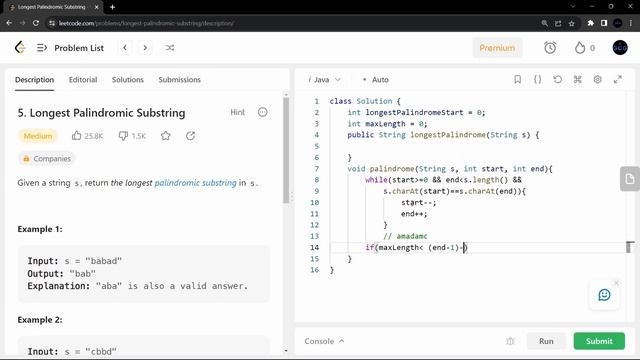Click the Companies locked tag
640x360 pixels.
click(x=47, y=158)
